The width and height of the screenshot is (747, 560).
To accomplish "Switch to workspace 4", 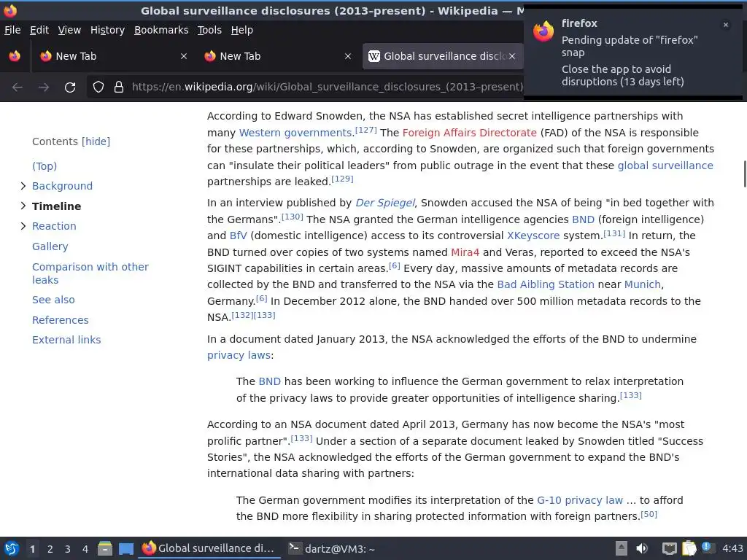I will coord(85,549).
